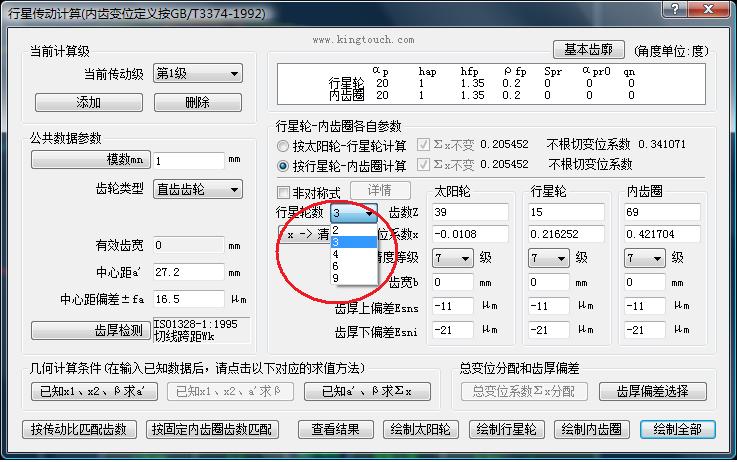Screen dimensions: 737x462
Task: Click the 中心距偏差±fa field showing 16.5
Action: 188,299
